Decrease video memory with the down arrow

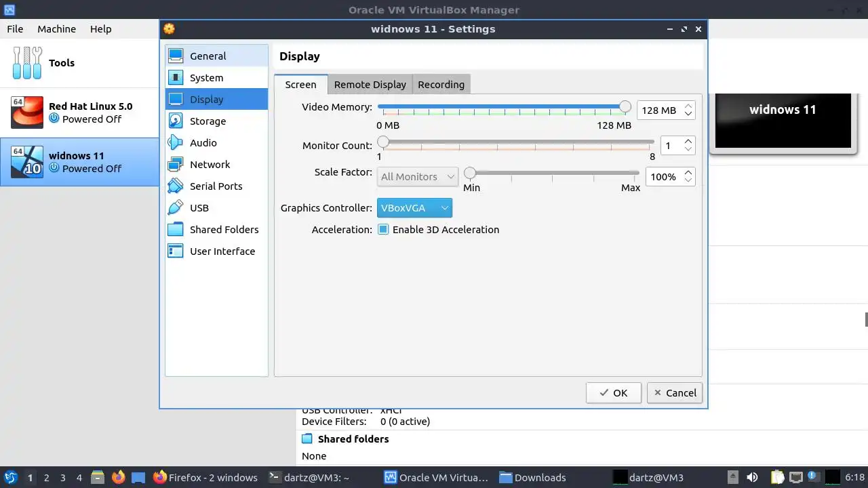click(688, 115)
